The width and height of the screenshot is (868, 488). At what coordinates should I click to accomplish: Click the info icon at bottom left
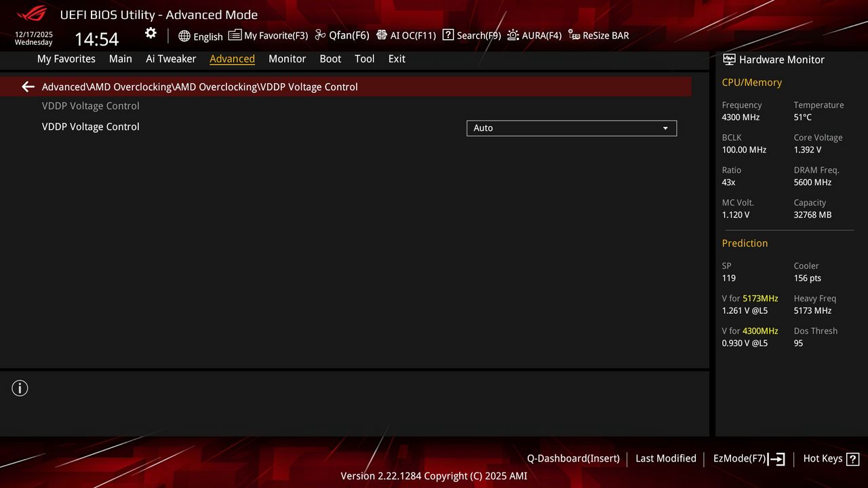[20, 388]
